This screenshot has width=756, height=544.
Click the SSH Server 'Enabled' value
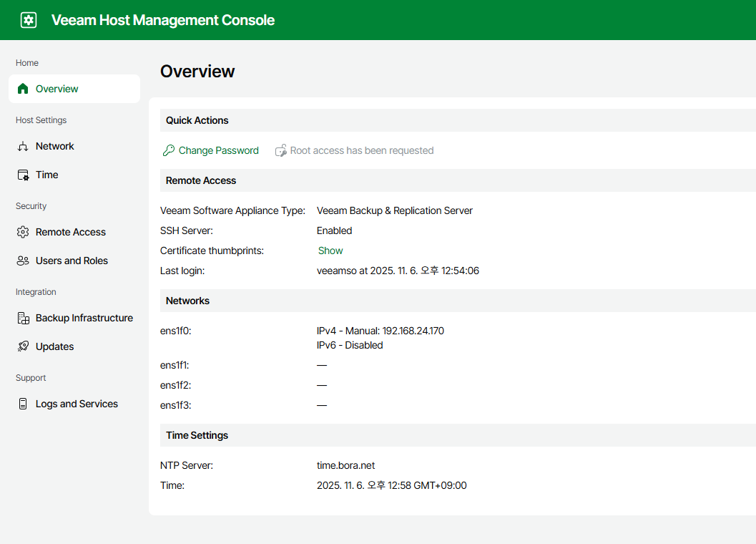coord(334,230)
